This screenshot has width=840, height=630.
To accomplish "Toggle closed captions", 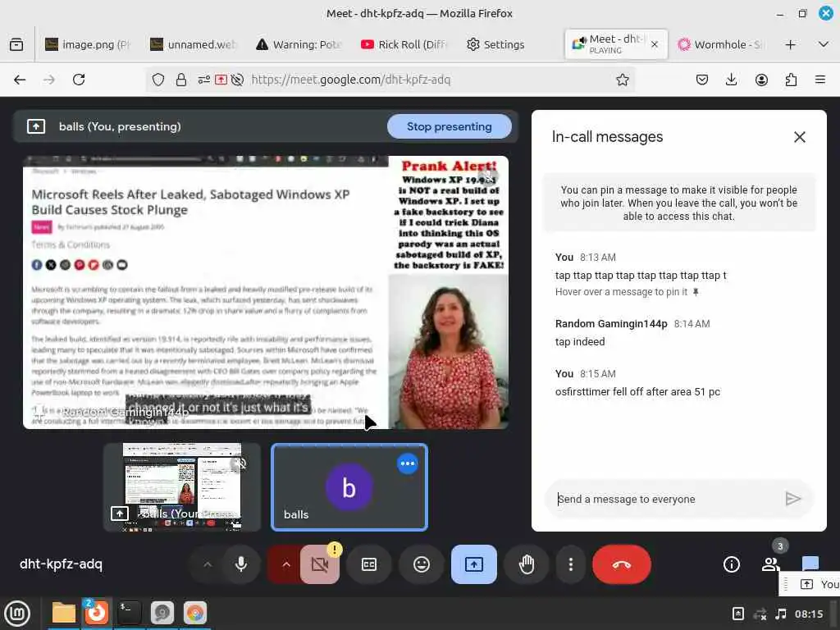I will pyautogui.click(x=369, y=564).
